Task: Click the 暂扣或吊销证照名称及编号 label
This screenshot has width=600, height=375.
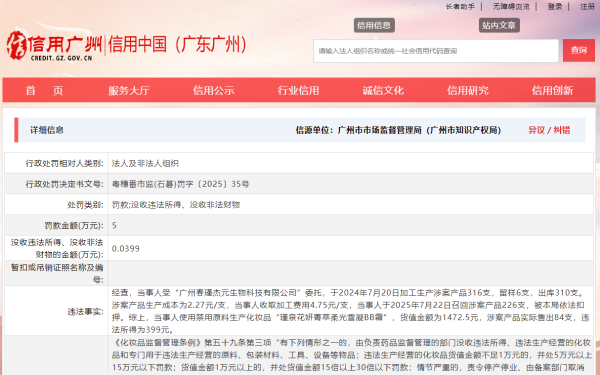Action: point(57,273)
